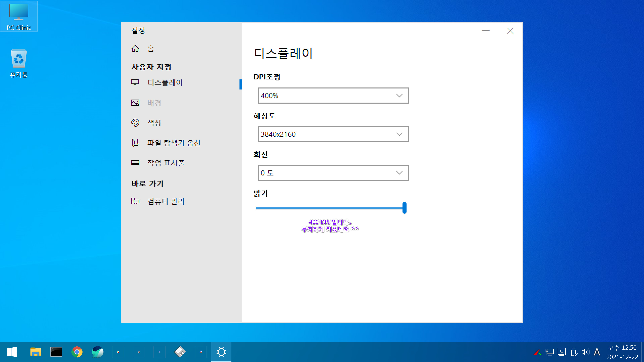Minimize the 설정 window
This screenshot has height=362, width=644.
pos(486,31)
